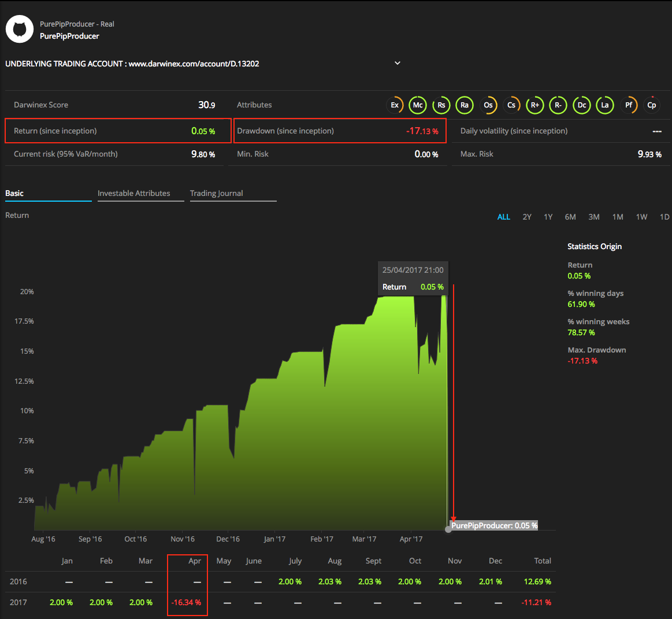Click the Ex attribute circle icon

(395, 105)
